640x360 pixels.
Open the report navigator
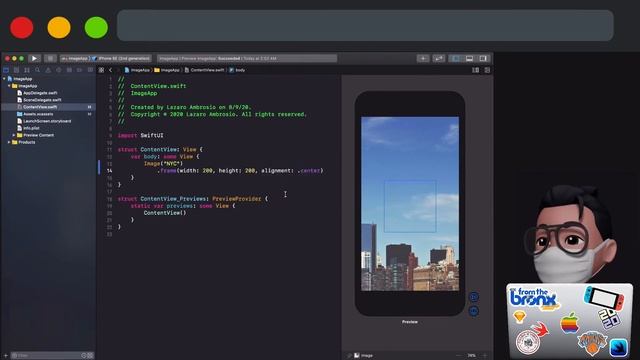[x=90, y=70]
